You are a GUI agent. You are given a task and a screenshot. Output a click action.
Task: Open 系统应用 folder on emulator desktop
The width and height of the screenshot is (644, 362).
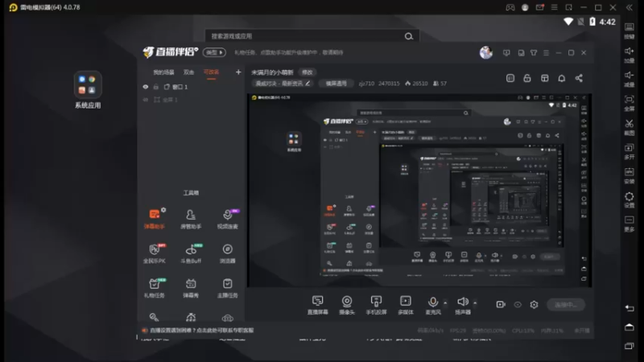(x=88, y=89)
